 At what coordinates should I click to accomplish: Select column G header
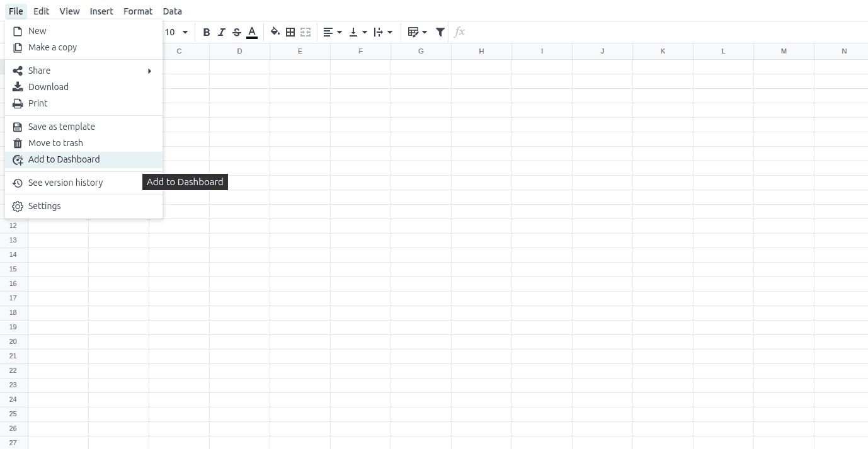421,51
